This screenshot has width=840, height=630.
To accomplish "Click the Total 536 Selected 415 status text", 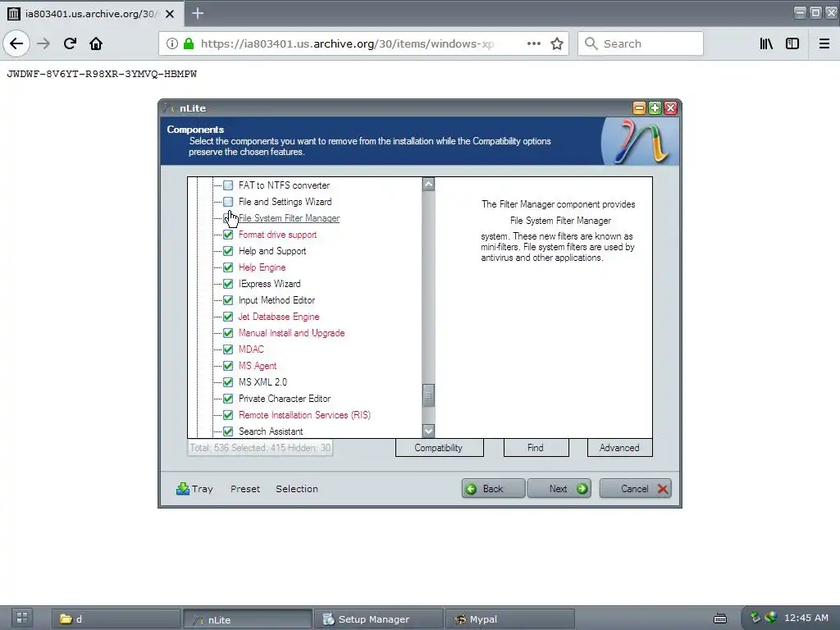I will coord(260,448).
